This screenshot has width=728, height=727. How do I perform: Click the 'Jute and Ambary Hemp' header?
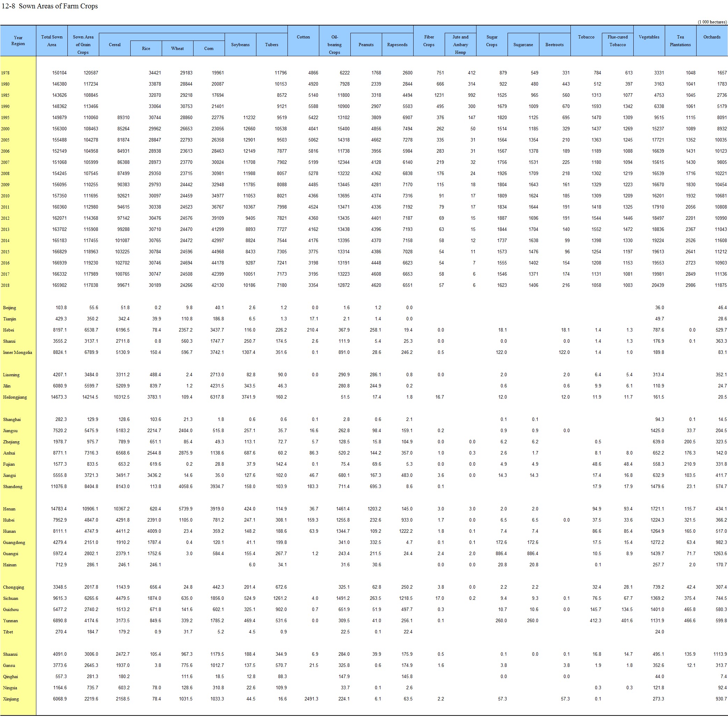click(x=460, y=44)
